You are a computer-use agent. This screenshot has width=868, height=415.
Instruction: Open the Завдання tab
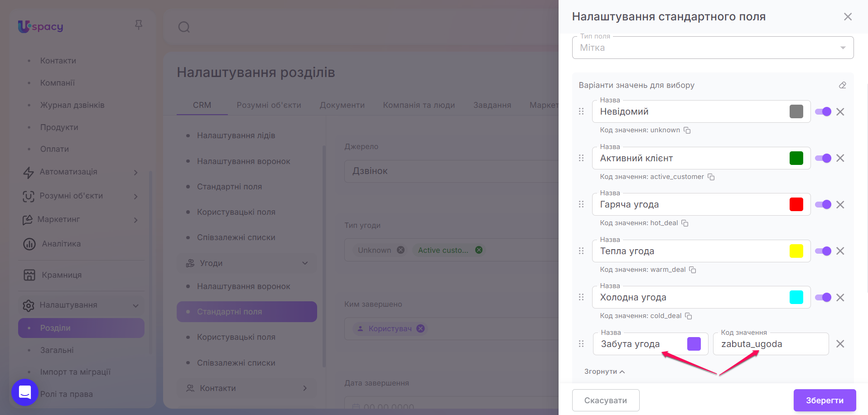492,105
